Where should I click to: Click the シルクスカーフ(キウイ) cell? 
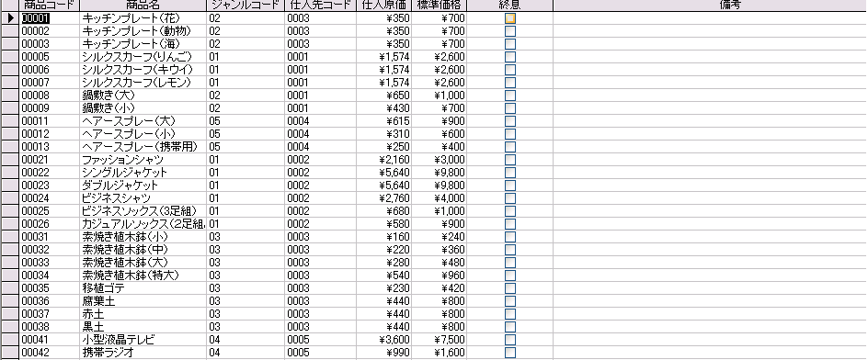pos(143,69)
